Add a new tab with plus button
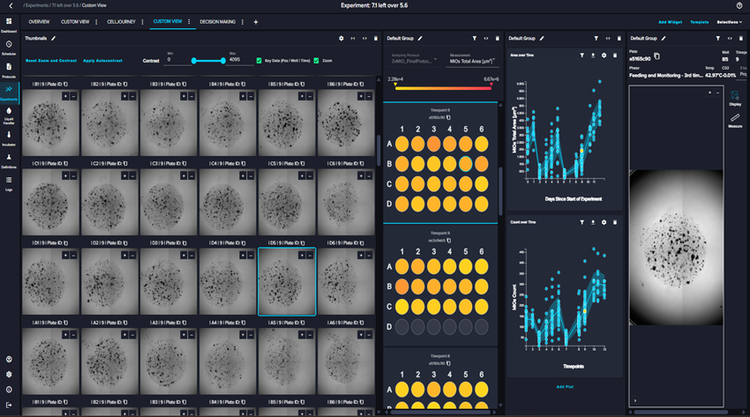Screen dimensions: 750x417 [x=255, y=22]
